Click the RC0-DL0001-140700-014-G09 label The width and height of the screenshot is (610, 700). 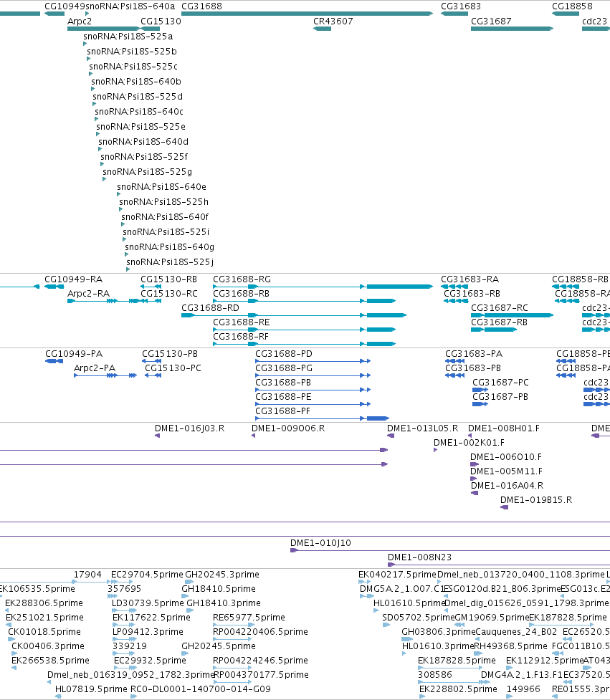click(x=201, y=689)
